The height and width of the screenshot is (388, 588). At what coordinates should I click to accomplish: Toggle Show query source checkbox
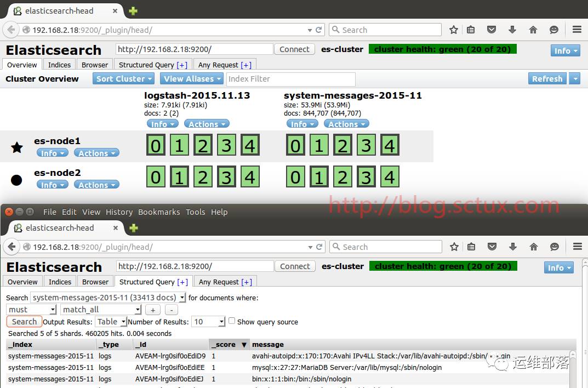(232, 321)
